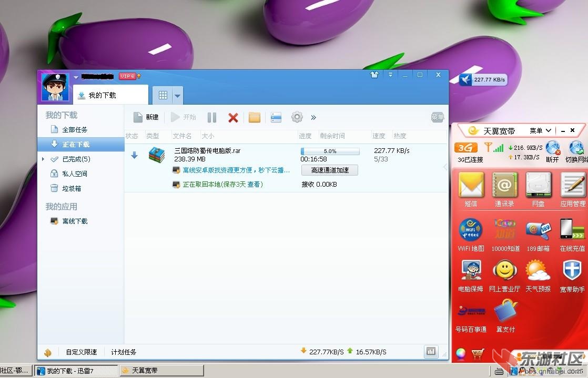588x378 pixels.
Task: Click the 高速通道加速 button
Action: click(x=330, y=170)
